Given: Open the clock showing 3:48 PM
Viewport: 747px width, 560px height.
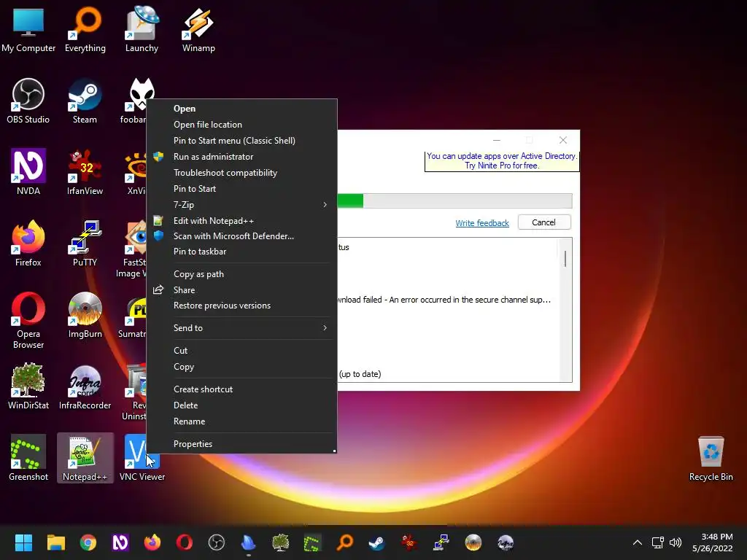Looking at the screenshot, I should tap(712, 542).
